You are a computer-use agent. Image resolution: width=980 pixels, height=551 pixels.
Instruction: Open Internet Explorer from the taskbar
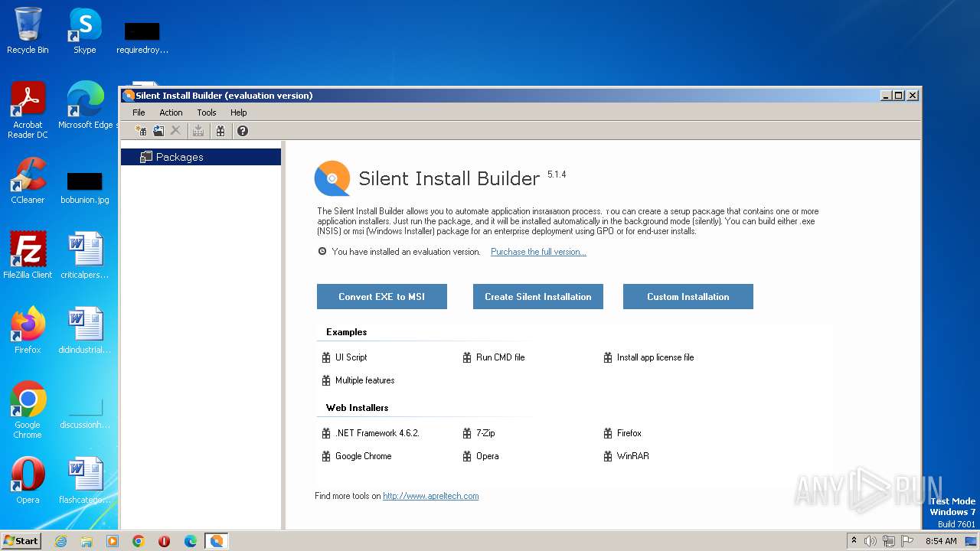[60, 541]
